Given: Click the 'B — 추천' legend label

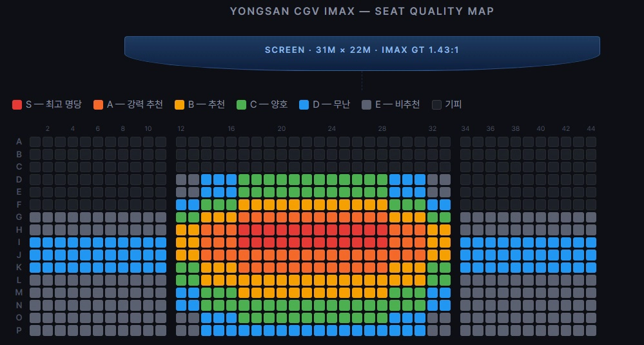Looking at the screenshot, I should [x=206, y=104].
